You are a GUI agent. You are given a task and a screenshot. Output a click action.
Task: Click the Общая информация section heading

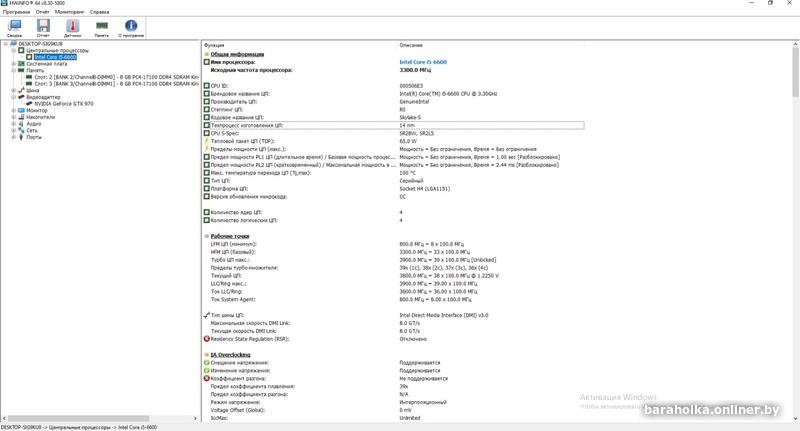237,54
